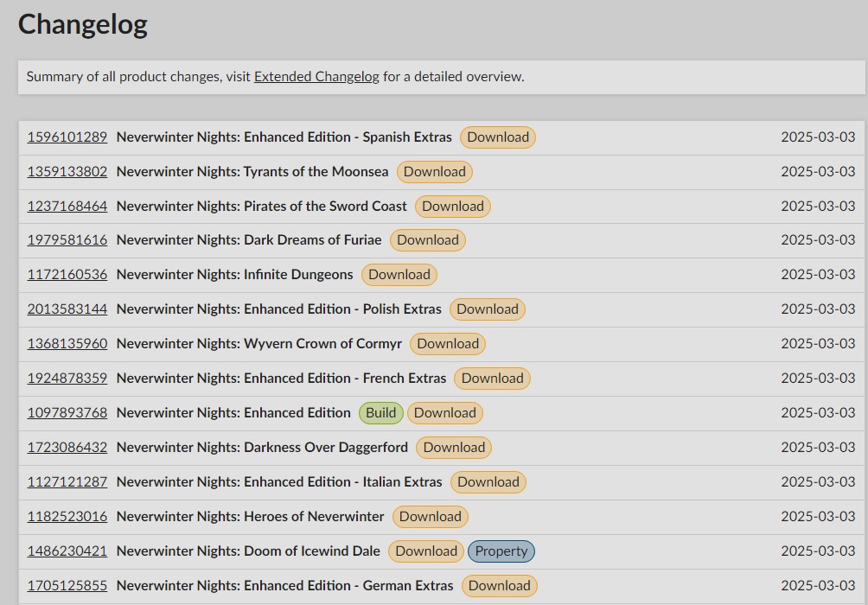Click title 'Neverwinter Nights: Enhanced Edition - Spanish Extras'

(x=284, y=137)
